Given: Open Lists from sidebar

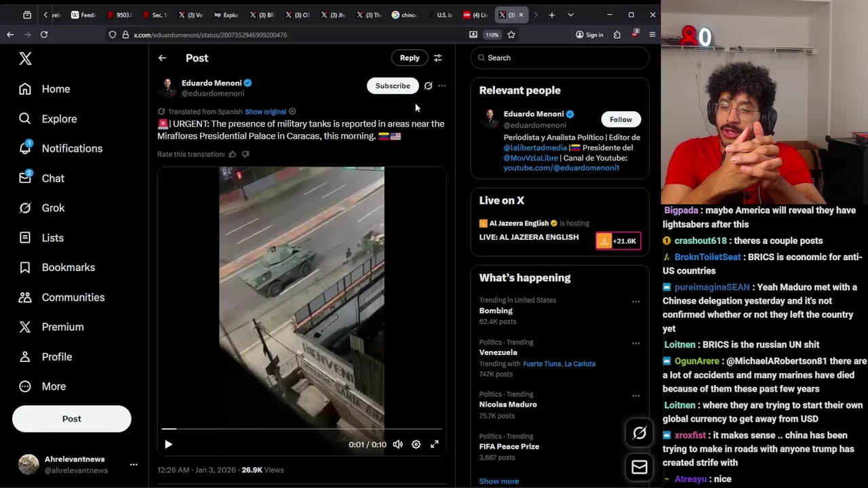Looking at the screenshot, I should pyautogui.click(x=41, y=238).
